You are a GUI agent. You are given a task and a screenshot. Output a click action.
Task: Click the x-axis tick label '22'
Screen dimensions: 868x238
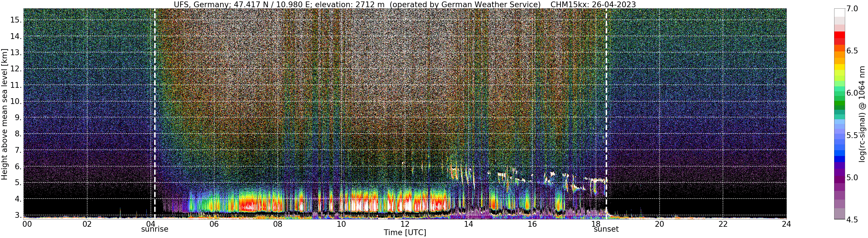723,224
